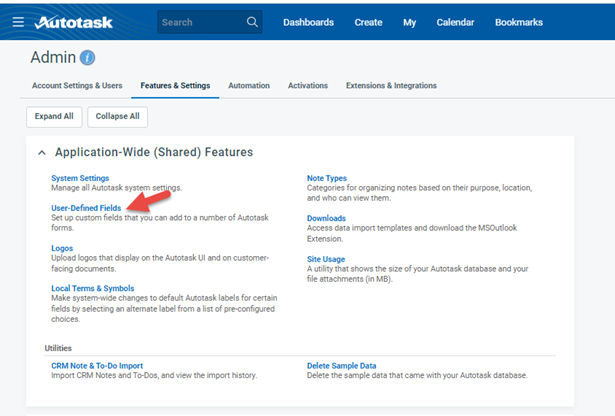Click 'Delete the sample data' description text
Viewport: 615px width, 416px height.
[x=417, y=375]
